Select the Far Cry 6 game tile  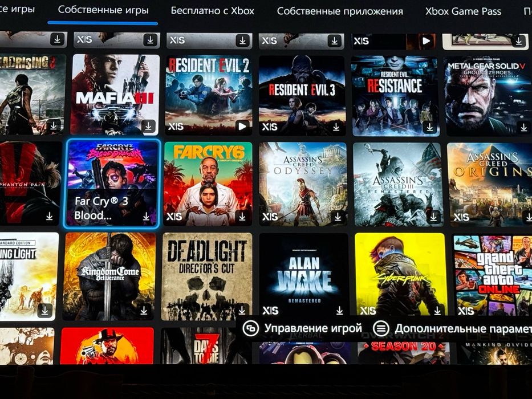(208, 184)
